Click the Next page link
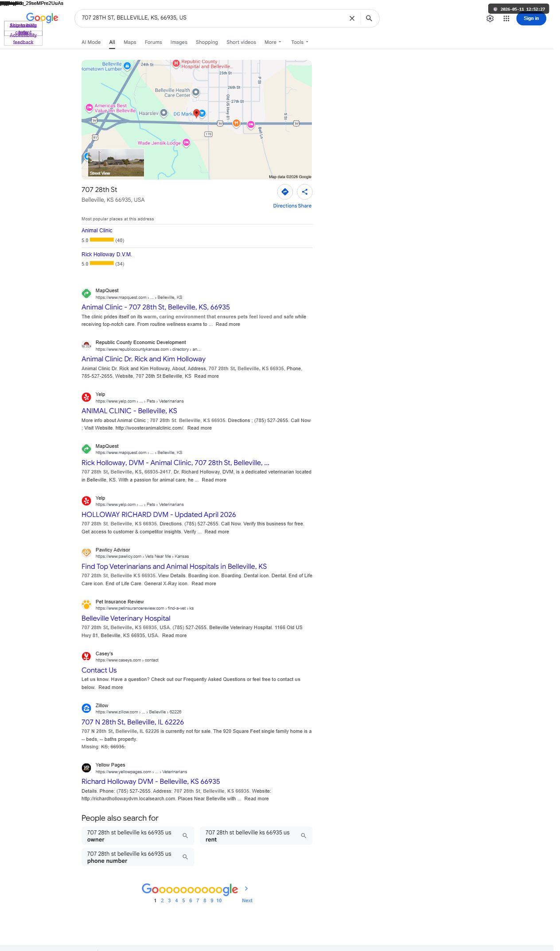This screenshot has height=951, width=560. (247, 900)
